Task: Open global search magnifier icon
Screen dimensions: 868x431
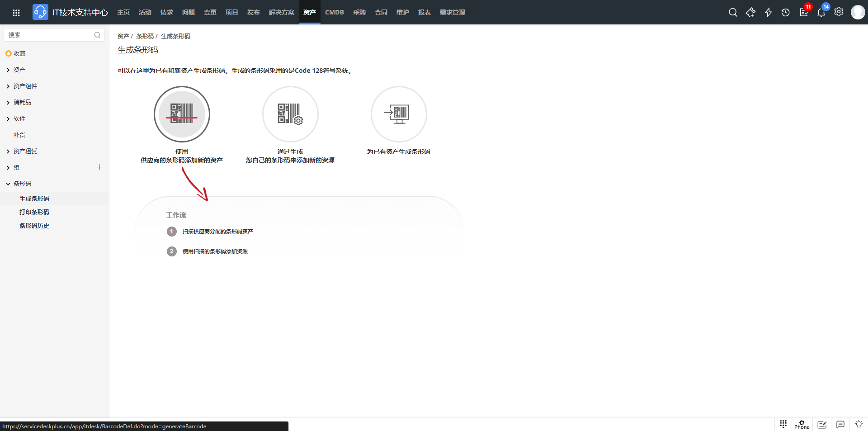Action: click(733, 12)
